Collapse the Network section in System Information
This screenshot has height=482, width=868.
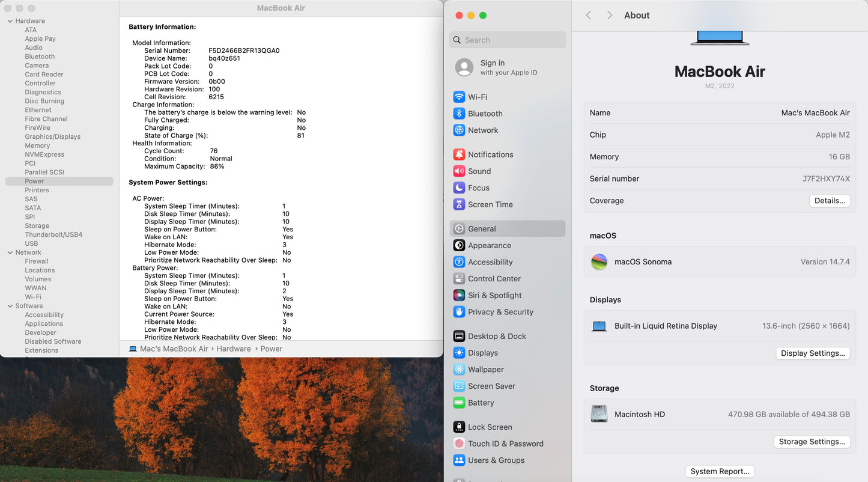pos(10,252)
